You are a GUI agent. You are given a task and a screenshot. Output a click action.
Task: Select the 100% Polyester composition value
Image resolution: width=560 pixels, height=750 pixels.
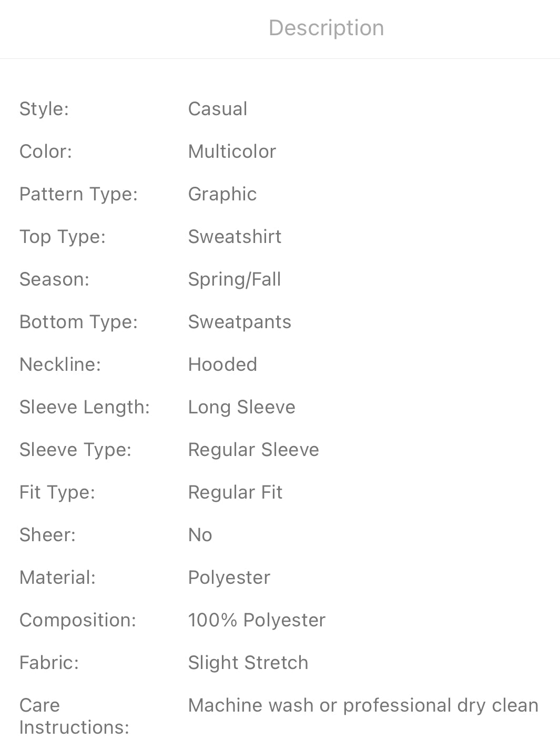(x=257, y=620)
